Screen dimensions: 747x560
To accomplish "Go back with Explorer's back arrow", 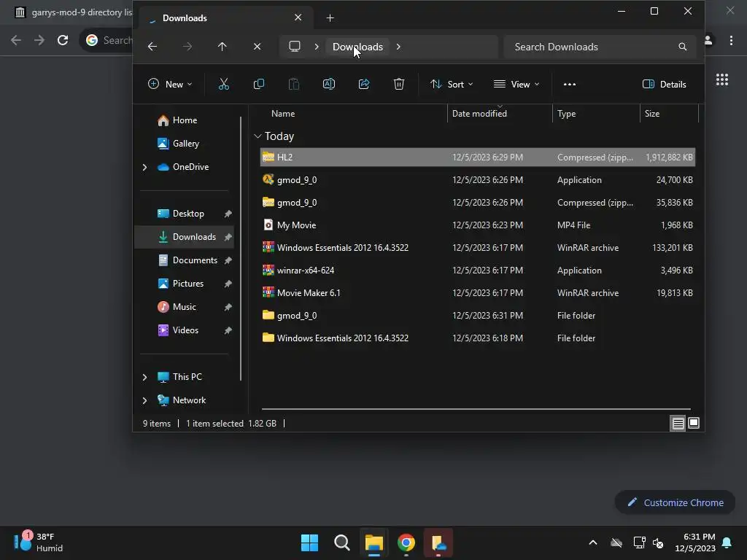I will pos(152,47).
